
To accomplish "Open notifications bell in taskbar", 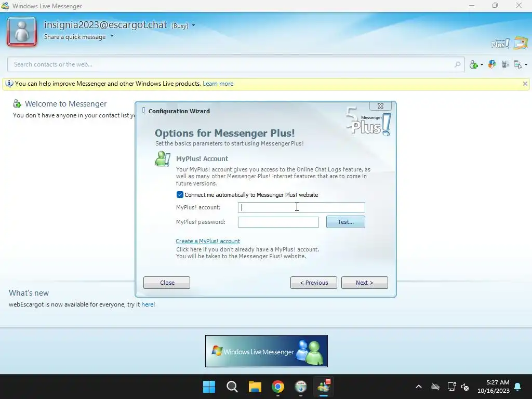I will point(518,387).
